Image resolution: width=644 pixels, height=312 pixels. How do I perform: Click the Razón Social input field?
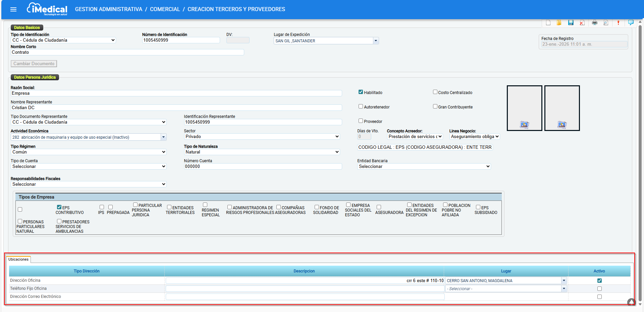pyautogui.click(x=176, y=93)
